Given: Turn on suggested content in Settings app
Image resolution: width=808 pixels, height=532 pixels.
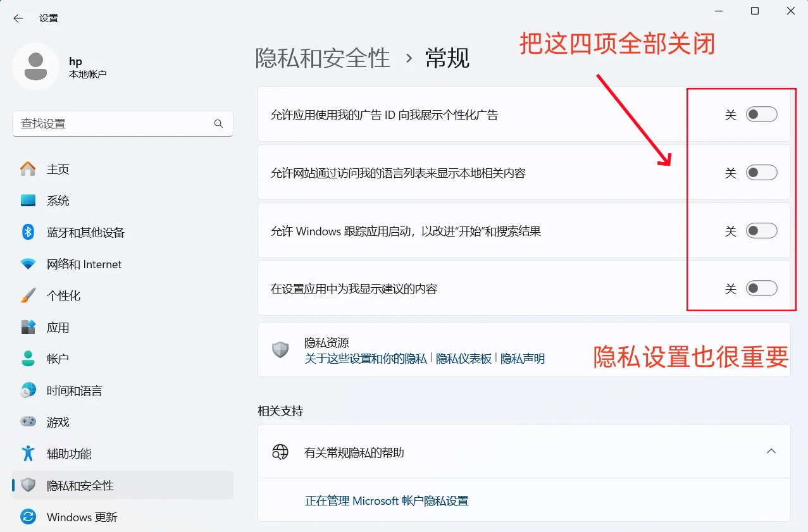Looking at the screenshot, I should coord(761,288).
